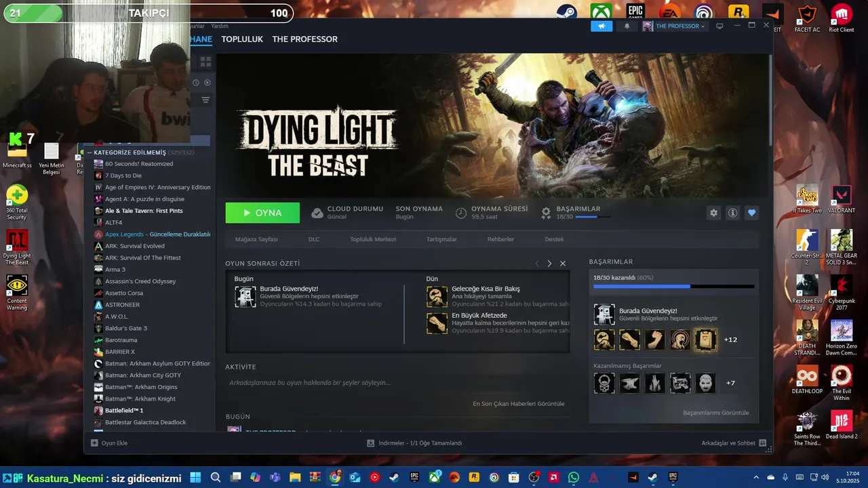
Task: Open library advanced filter icon
Action: (205, 100)
